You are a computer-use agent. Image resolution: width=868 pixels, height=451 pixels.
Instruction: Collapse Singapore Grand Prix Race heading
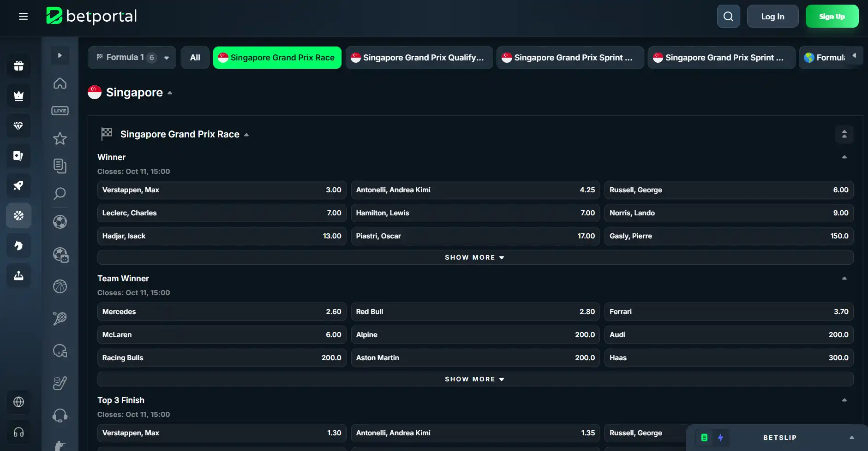coord(246,135)
